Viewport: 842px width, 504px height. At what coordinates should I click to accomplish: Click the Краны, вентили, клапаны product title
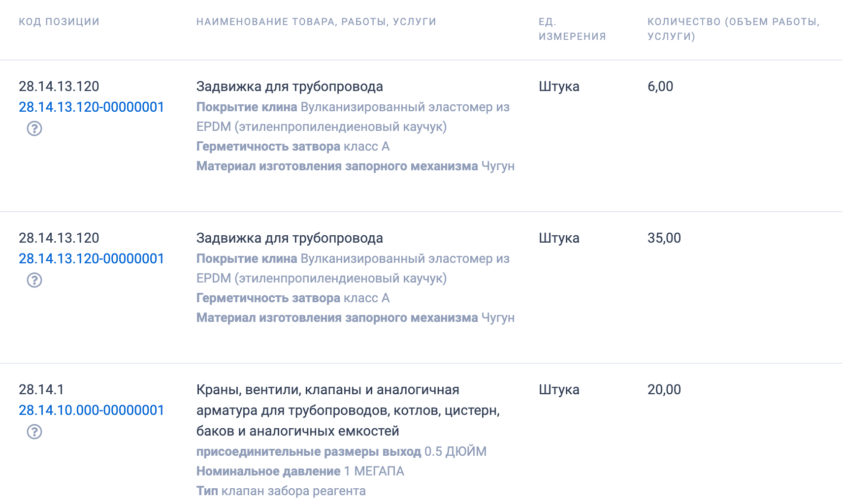click(x=327, y=389)
